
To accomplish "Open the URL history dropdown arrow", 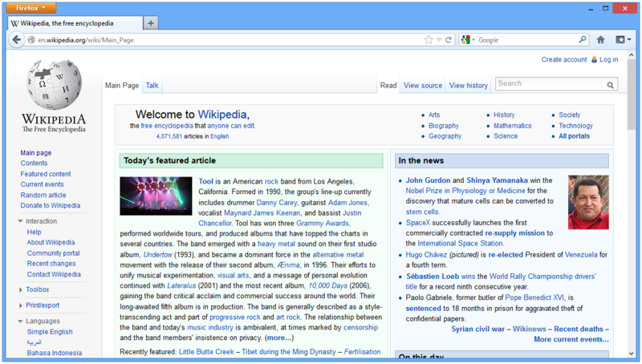I will (x=439, y=39).
